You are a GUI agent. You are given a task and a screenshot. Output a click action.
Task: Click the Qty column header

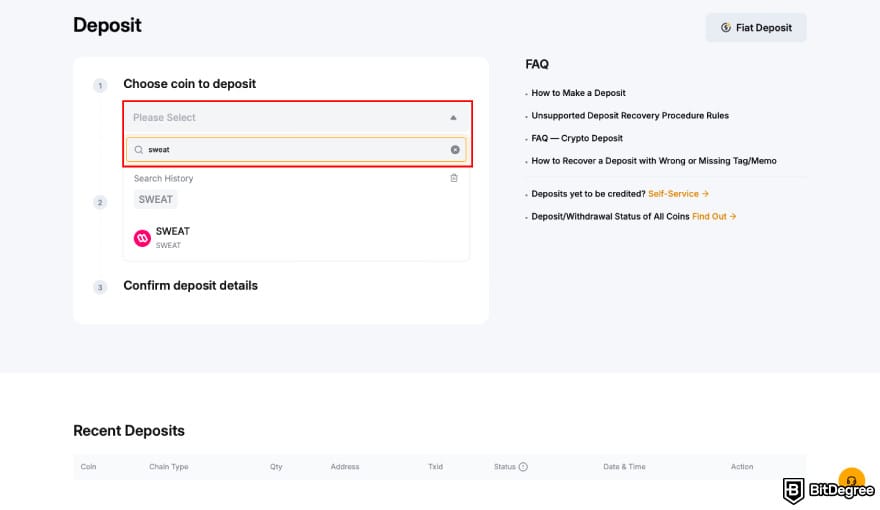276,467
